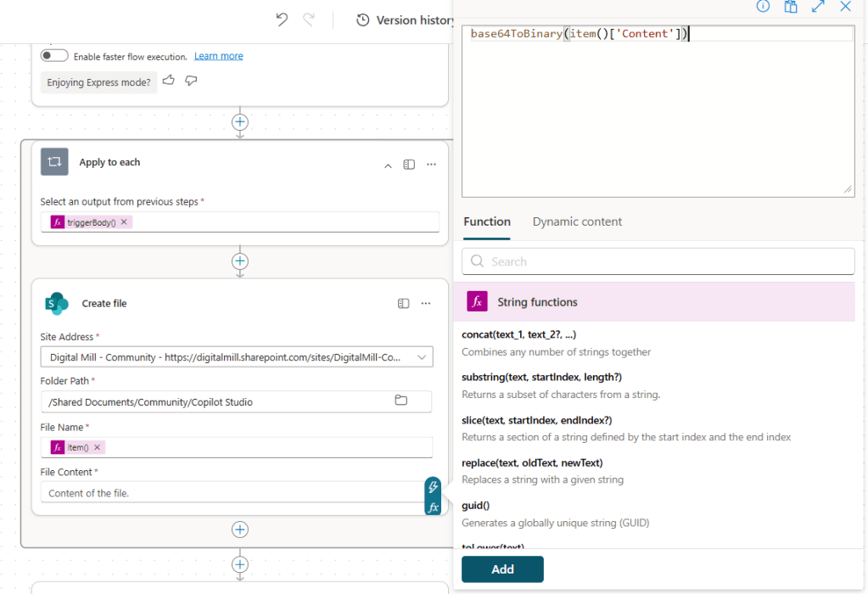Click the function search field
868x594 pixels.
click(658, 261)
